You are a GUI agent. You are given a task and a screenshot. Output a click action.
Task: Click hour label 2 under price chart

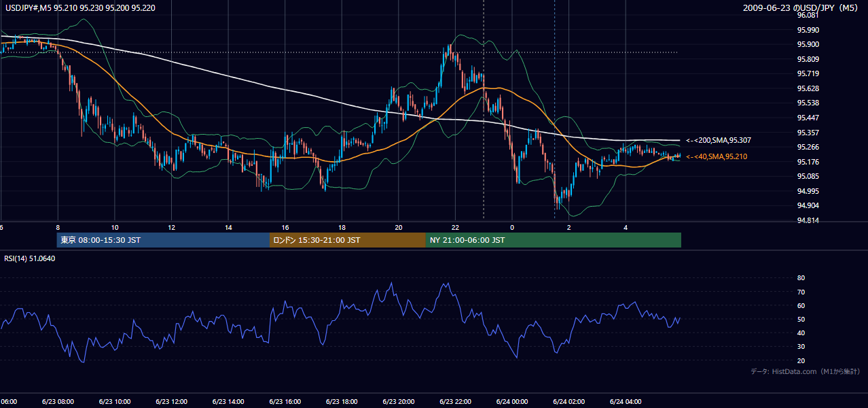point(569,227)
